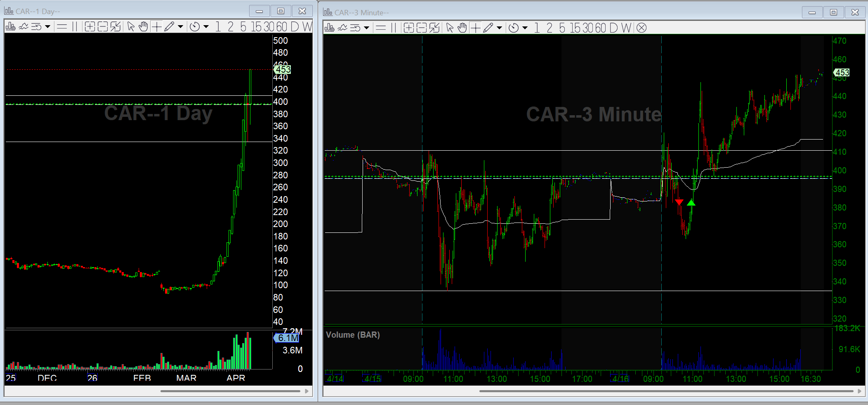Zoom in on the CAR 3 Minute chart

(408, 28)
